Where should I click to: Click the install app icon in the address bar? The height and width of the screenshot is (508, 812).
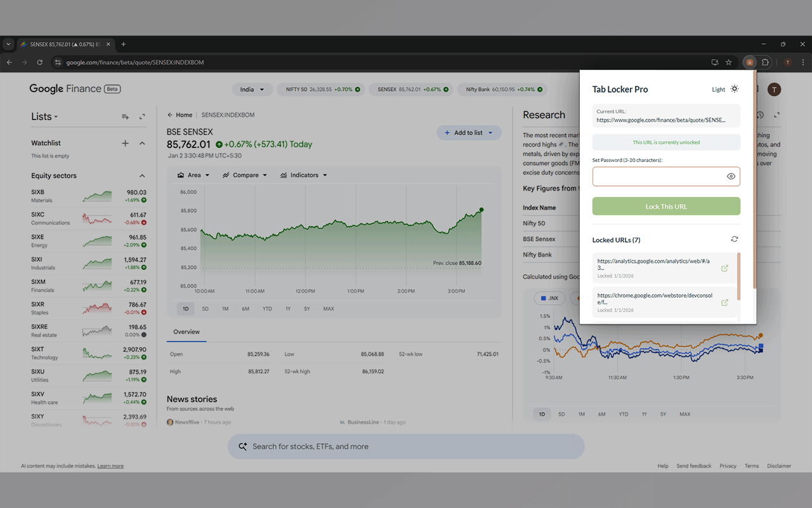[715, 62]
